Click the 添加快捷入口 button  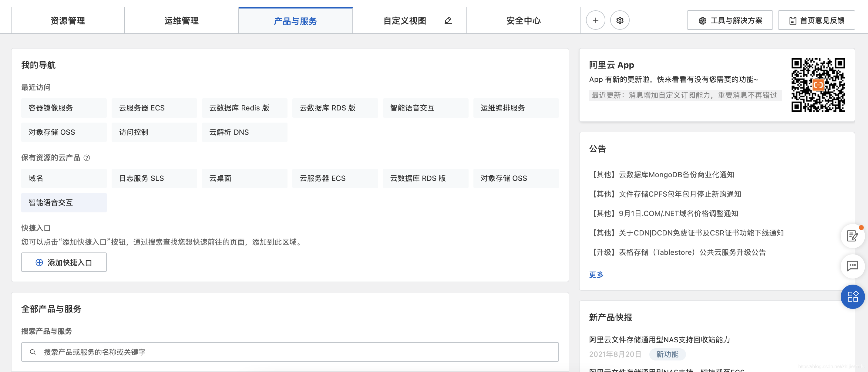pyautogui.click(x=64, y=262)
